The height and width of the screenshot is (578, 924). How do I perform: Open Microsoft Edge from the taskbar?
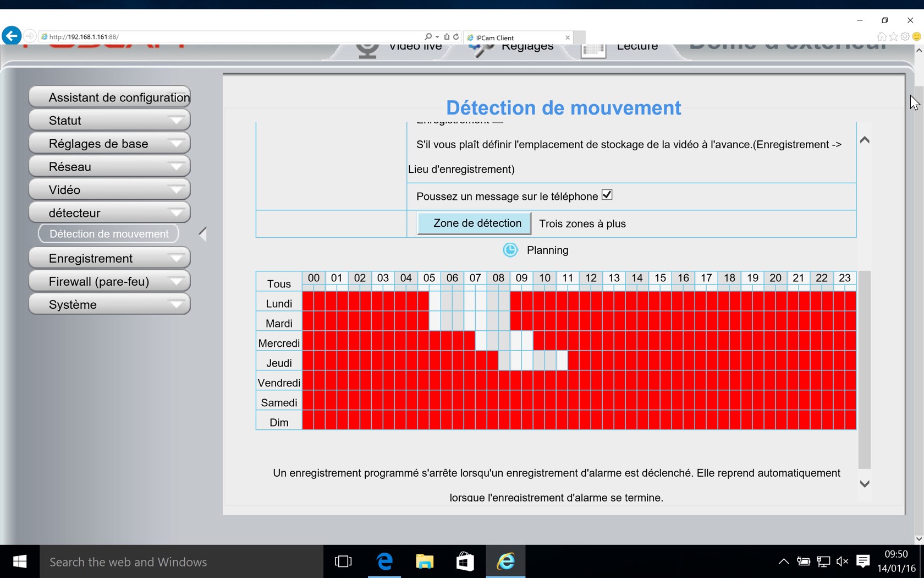point(384,561)
